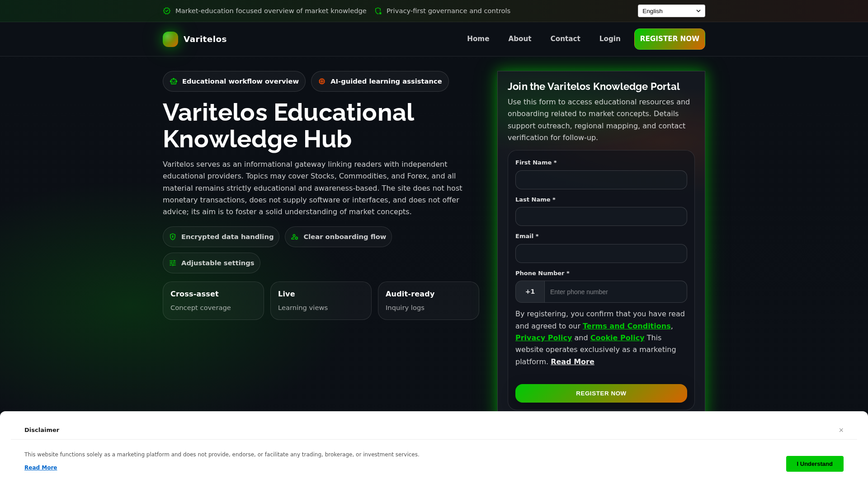Click the chip icon in AI-guided learning assistance
The image size is (868, 488).
coord(322,81)
